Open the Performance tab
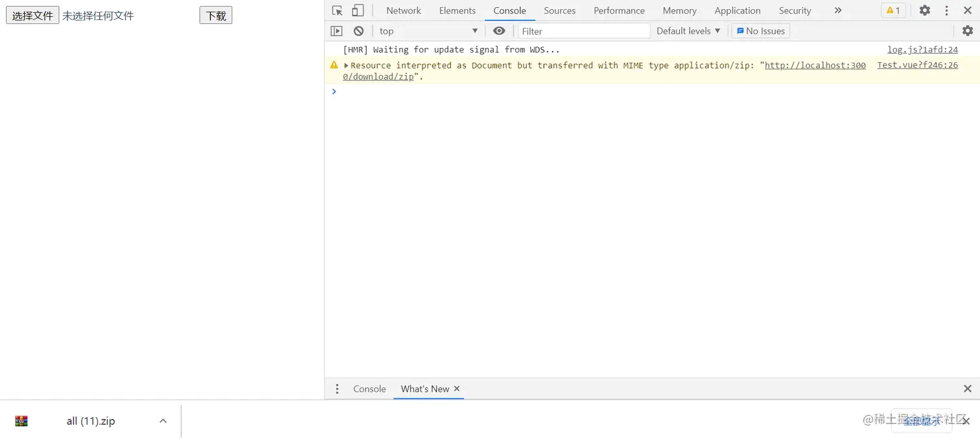Screen dimensions: 980x439 [619, 10]
